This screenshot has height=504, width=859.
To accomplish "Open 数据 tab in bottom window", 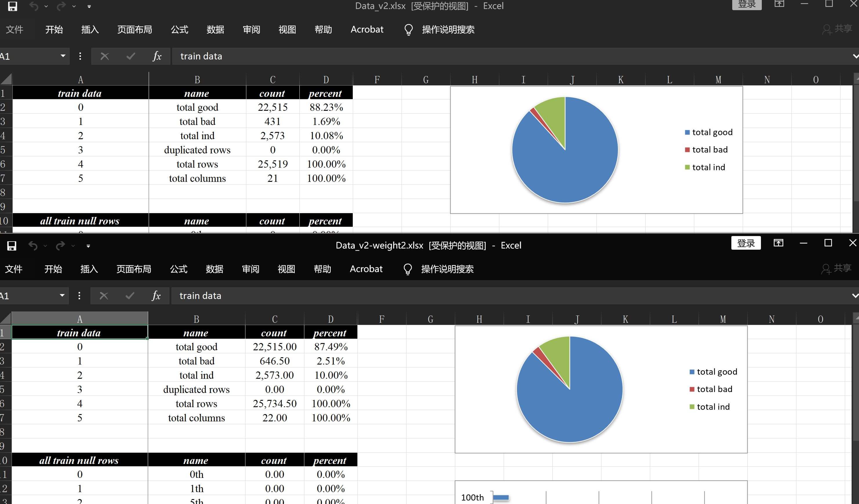I will 214,269.
